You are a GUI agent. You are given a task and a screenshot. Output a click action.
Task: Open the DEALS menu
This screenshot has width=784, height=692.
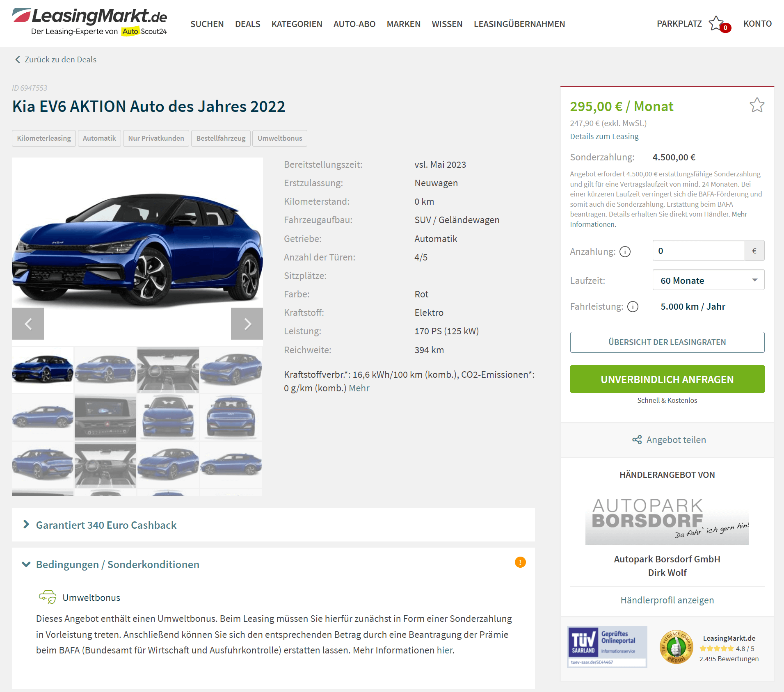248,24
